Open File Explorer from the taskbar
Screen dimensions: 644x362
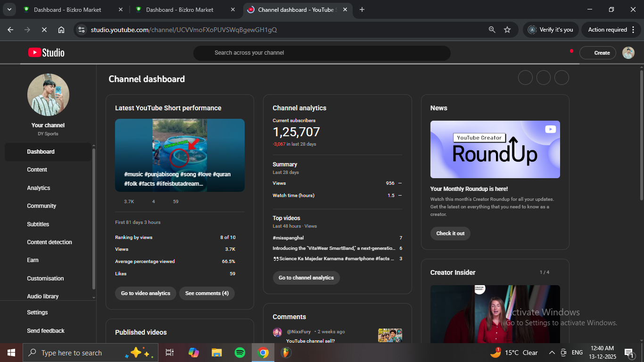click(216, 353)
